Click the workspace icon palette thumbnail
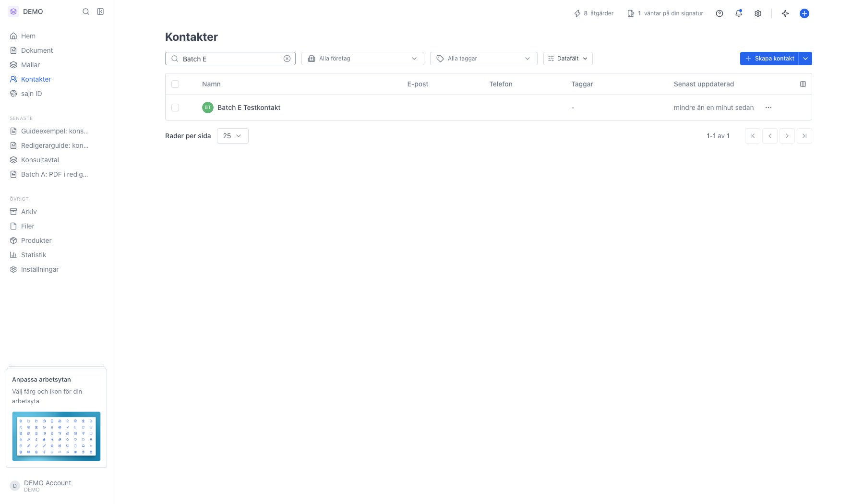 (56, 436)
